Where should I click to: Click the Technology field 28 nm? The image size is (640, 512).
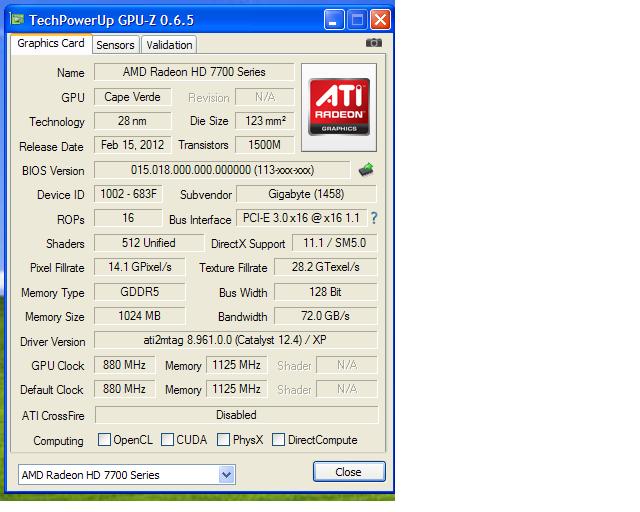point(133,121)
